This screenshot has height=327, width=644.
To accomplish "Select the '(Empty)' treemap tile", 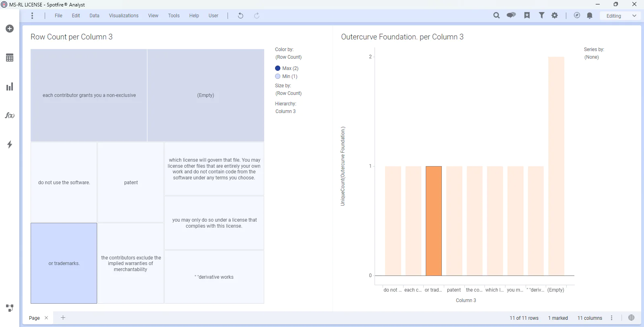I will tap(206, 95).
